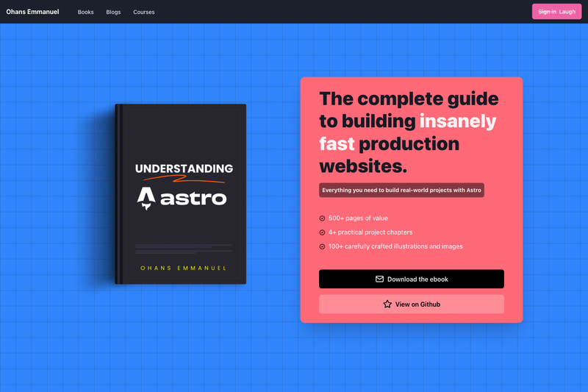Image resolution: width=588 pixels, height=392 pixels.
Task: Open the Books nav item
Action: (85, 12)
